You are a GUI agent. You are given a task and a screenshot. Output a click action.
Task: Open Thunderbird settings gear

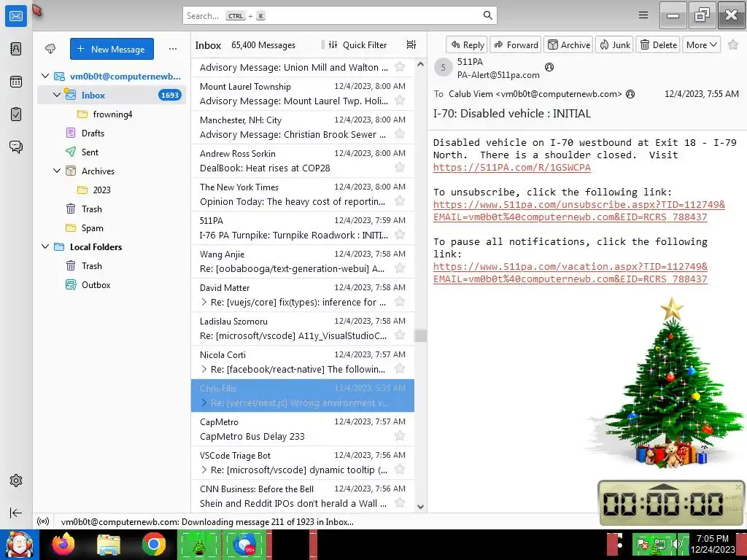point(16,481)
